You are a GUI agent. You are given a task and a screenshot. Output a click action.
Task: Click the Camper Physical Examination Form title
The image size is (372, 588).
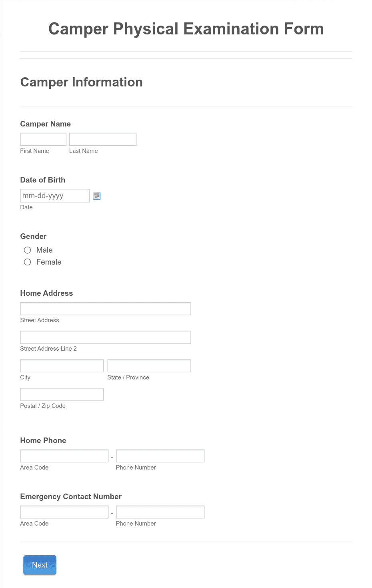click(x=186, y=29)
